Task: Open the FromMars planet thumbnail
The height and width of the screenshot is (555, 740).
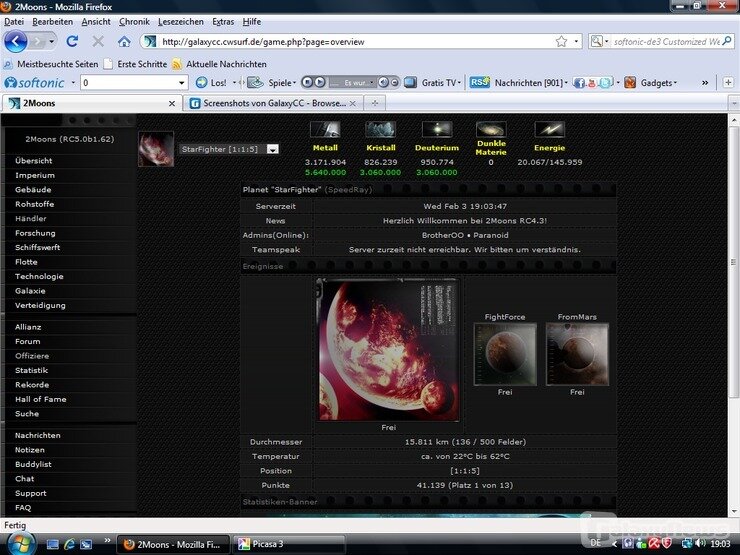Action: coord(577,354)
